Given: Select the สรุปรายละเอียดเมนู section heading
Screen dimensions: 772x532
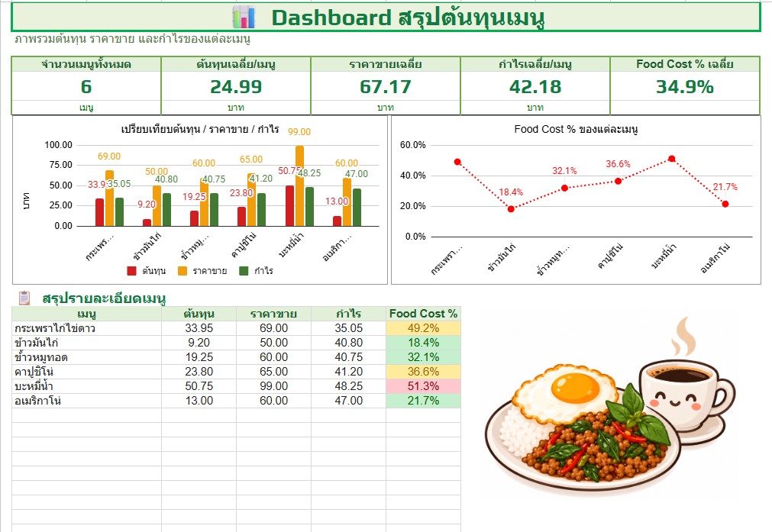Looking at the screenshot, I should [104, 298].
